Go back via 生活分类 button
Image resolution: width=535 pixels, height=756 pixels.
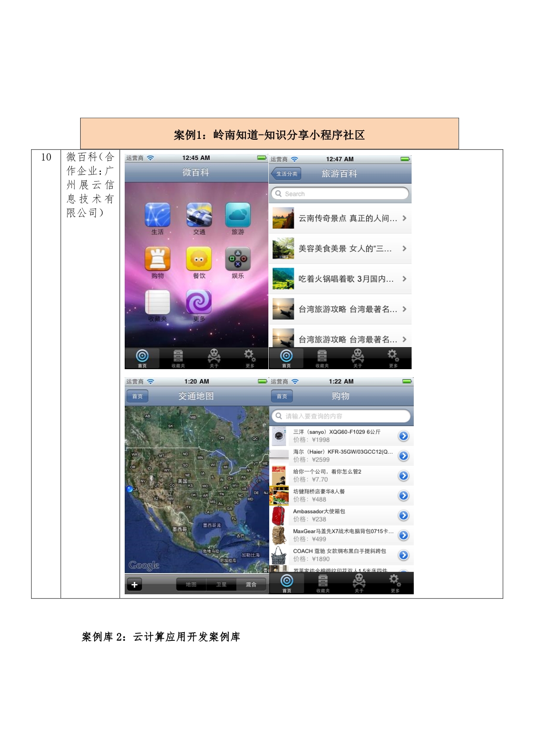pyautogui.click(x=286, y=174)
